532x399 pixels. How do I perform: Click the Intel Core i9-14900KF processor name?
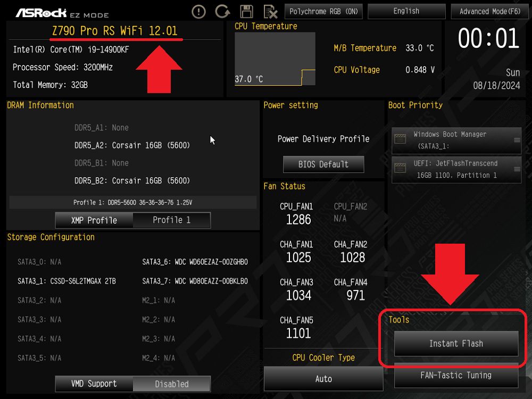click(x=71, y=49)
